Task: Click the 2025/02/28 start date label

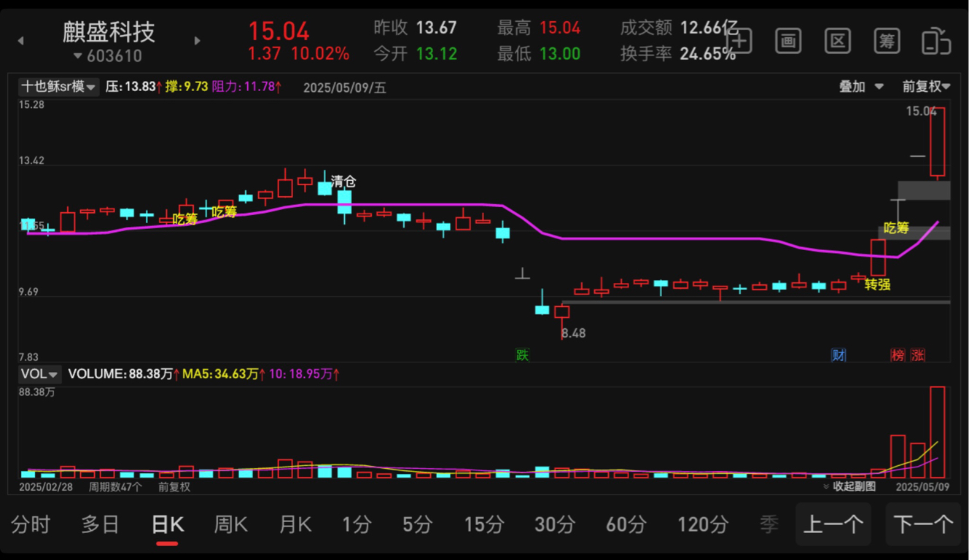Action: tap(47, 486)
